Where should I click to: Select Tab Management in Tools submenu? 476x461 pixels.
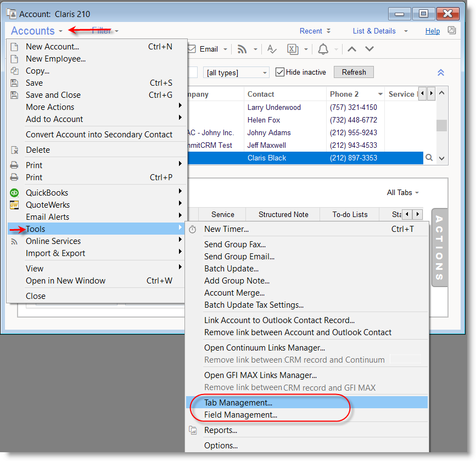238,403
